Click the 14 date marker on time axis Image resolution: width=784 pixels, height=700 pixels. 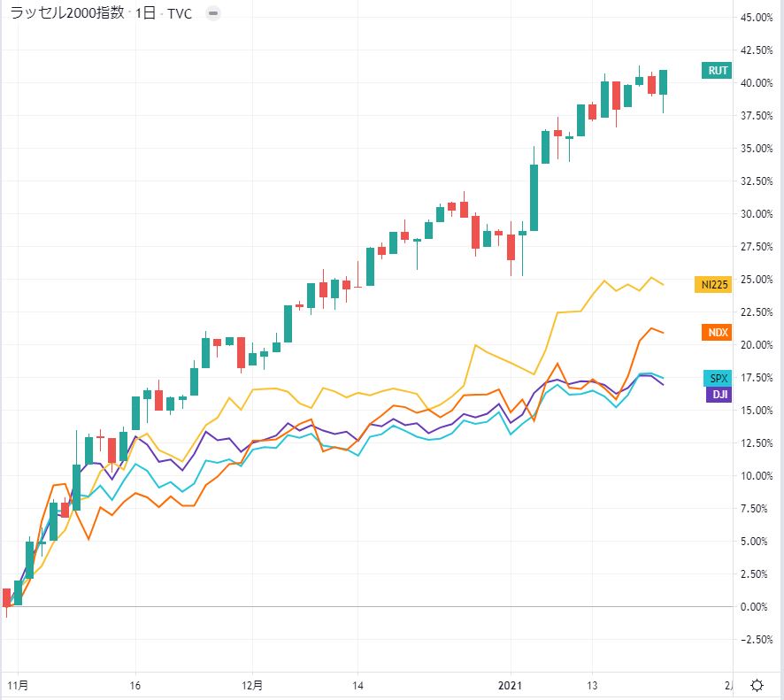pos(357,686)
